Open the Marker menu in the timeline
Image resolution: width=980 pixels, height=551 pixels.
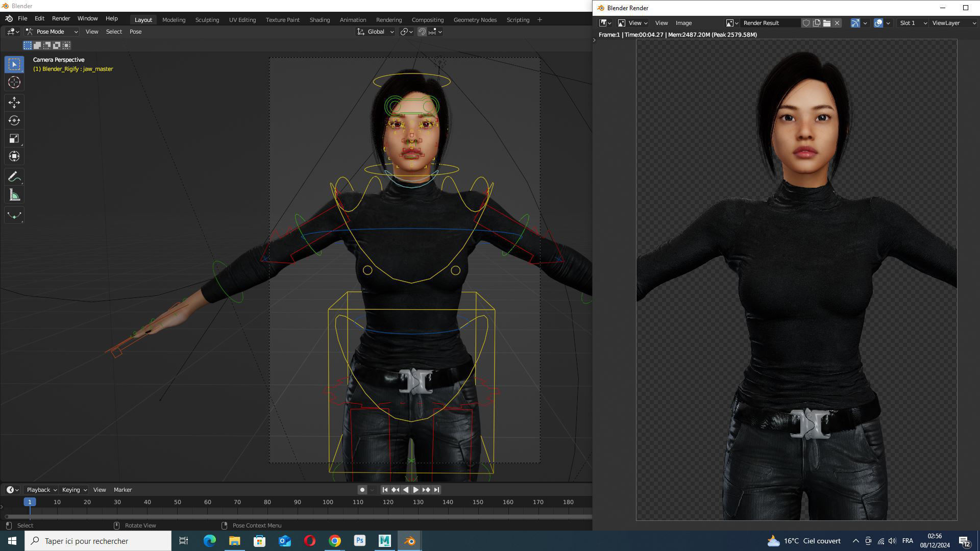122,490
